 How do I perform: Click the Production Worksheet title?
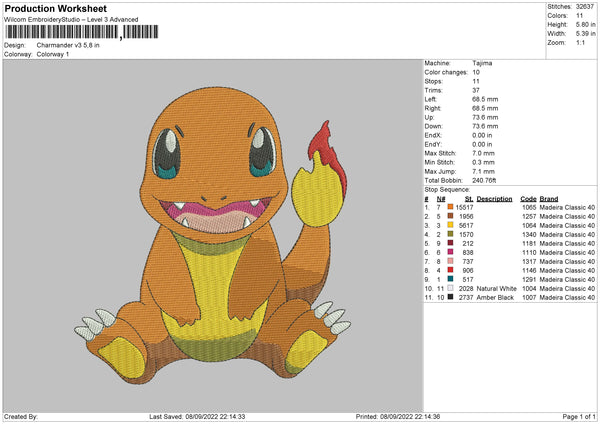[54, 8]
